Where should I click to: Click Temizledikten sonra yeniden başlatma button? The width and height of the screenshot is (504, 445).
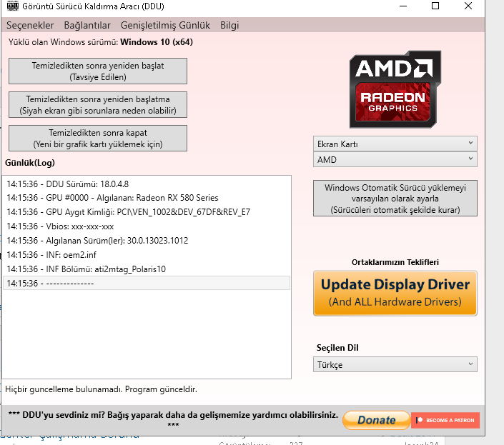point(98,105)
